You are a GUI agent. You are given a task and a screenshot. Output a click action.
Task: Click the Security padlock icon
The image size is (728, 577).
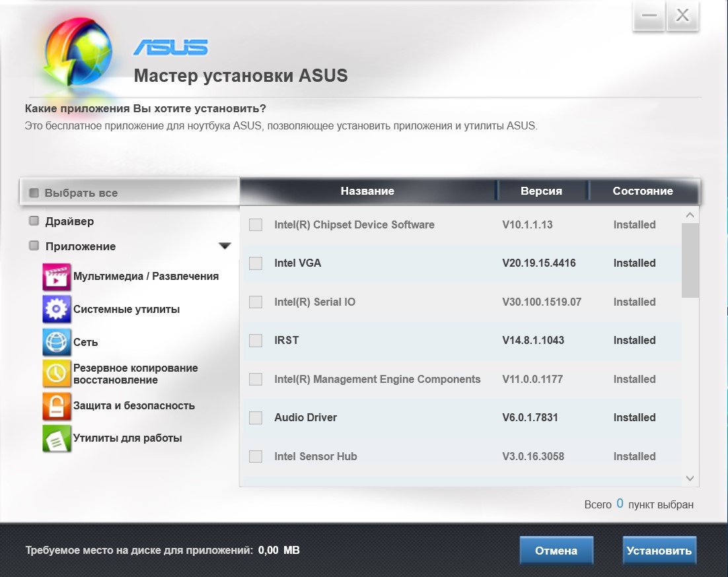pos(57,406)
